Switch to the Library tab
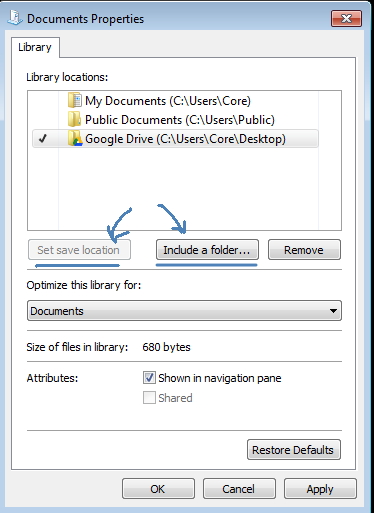 [35, 47]
